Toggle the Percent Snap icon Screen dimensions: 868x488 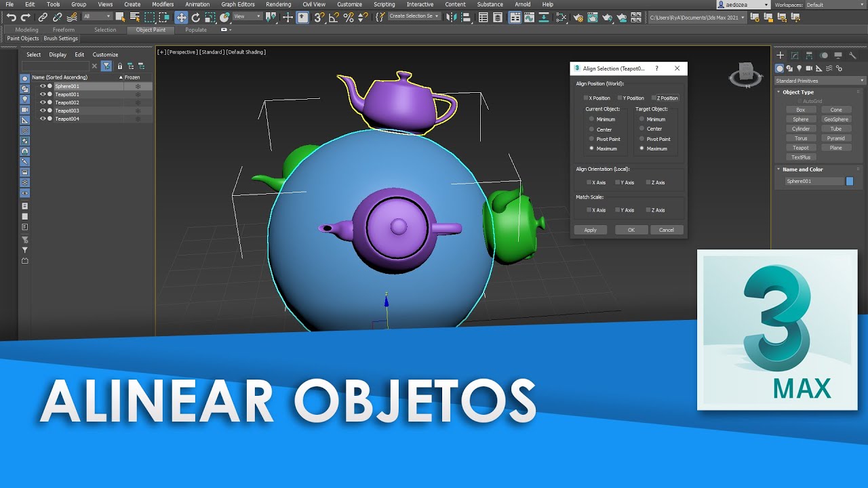tap(348, 17)
